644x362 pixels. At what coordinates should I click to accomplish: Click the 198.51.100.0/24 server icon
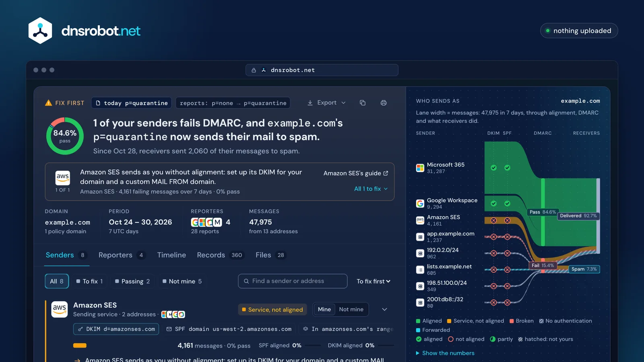tap(420, 286)
